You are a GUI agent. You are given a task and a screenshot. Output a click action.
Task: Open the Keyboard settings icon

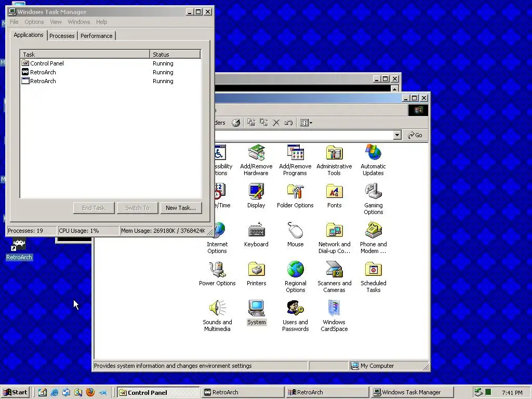256,235
